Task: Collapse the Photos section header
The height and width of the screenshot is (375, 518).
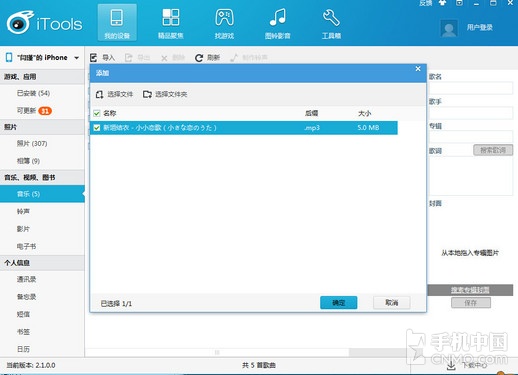Action: click(x=42, y=127)
